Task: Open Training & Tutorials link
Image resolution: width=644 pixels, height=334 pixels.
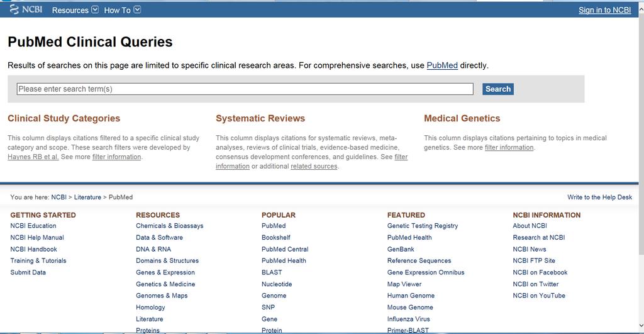Action: 38,260
